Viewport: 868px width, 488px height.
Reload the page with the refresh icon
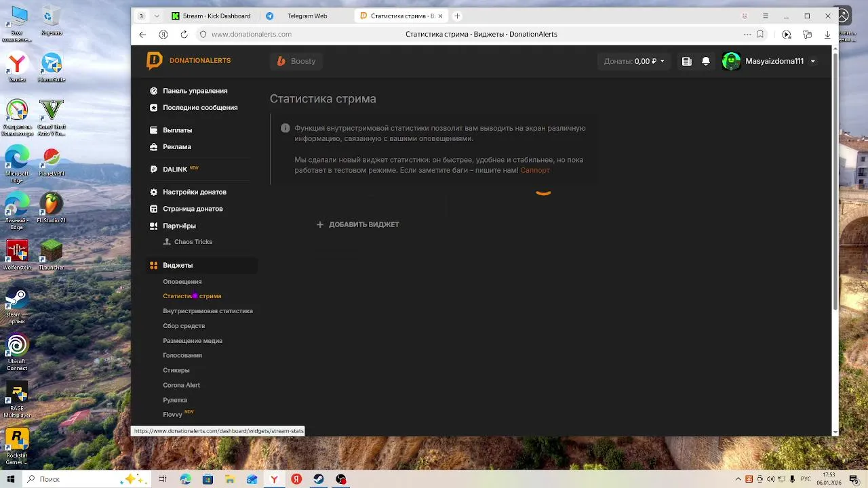click(x=184, y=34)
